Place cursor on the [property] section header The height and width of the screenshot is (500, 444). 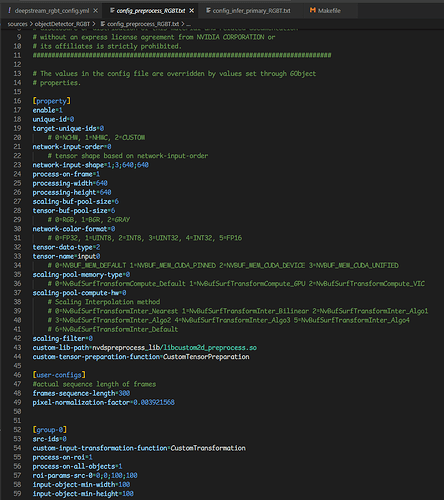[x=52, y=101]
